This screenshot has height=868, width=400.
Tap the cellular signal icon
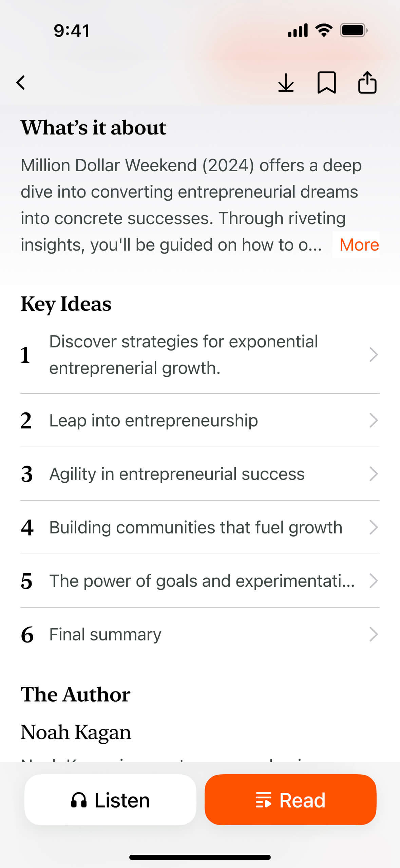tap(298, 31)
